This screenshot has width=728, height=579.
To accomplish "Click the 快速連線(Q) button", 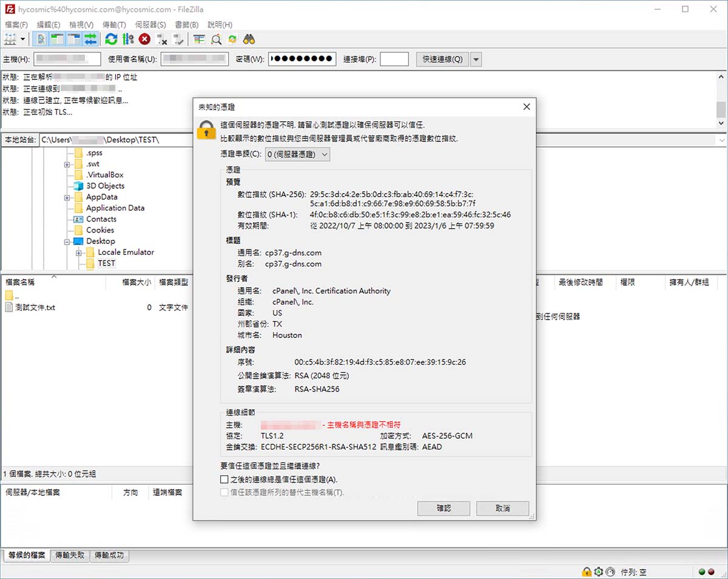I will tap(442, 59).
